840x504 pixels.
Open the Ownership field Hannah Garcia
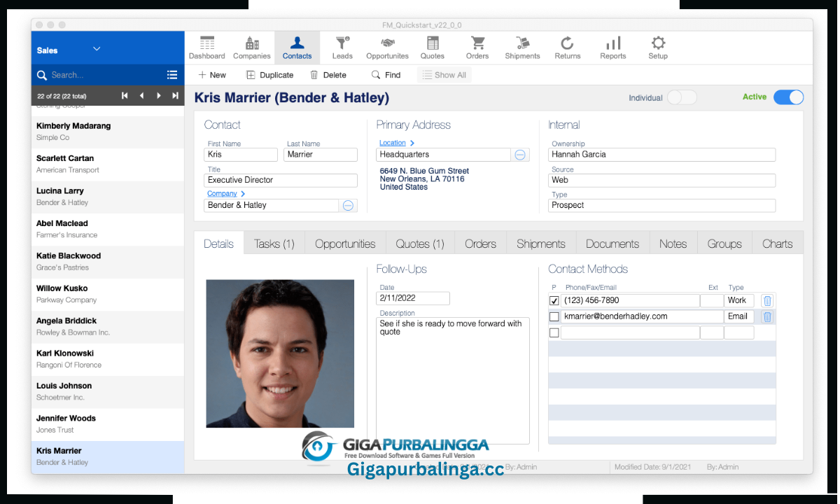point(661,155)
